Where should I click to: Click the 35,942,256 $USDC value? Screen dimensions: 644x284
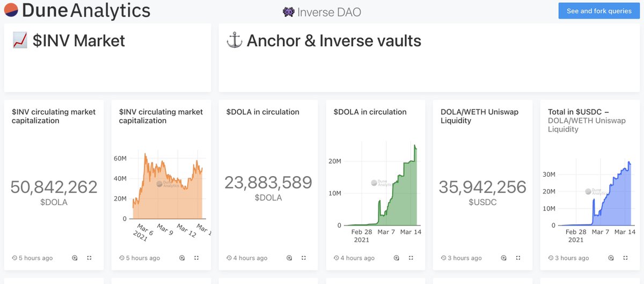coord(483,187)
